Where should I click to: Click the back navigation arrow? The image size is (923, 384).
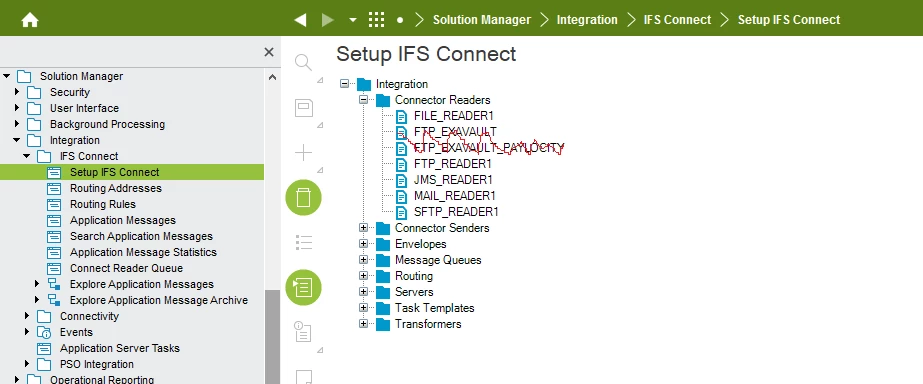point(300,20)
